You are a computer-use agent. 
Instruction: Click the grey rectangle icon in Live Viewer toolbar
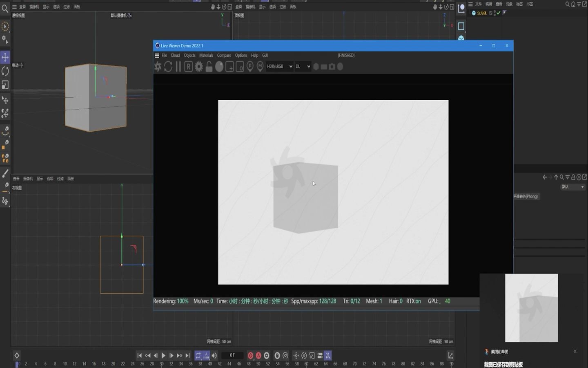click(324, 67)
